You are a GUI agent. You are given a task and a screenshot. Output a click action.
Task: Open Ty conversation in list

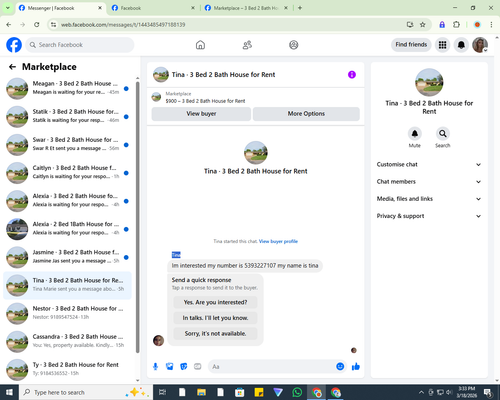(67, 369)
